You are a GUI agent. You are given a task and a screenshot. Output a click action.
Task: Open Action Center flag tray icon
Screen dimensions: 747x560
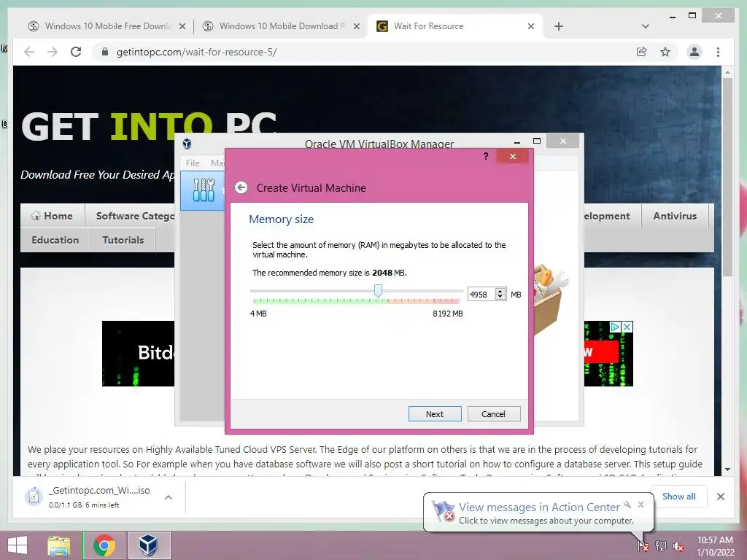pyautogui.click(x=643, y=545)
